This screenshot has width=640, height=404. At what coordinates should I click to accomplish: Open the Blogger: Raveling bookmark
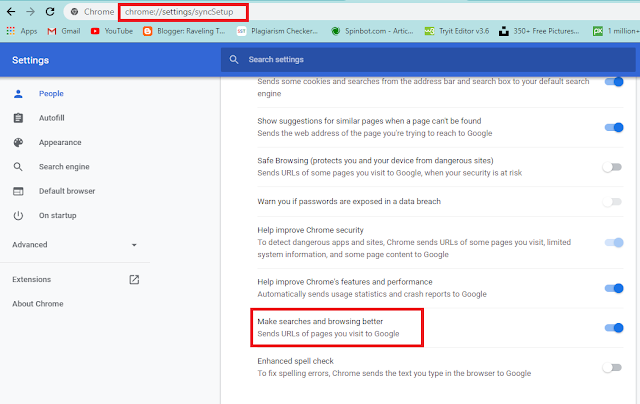point(184,31)
